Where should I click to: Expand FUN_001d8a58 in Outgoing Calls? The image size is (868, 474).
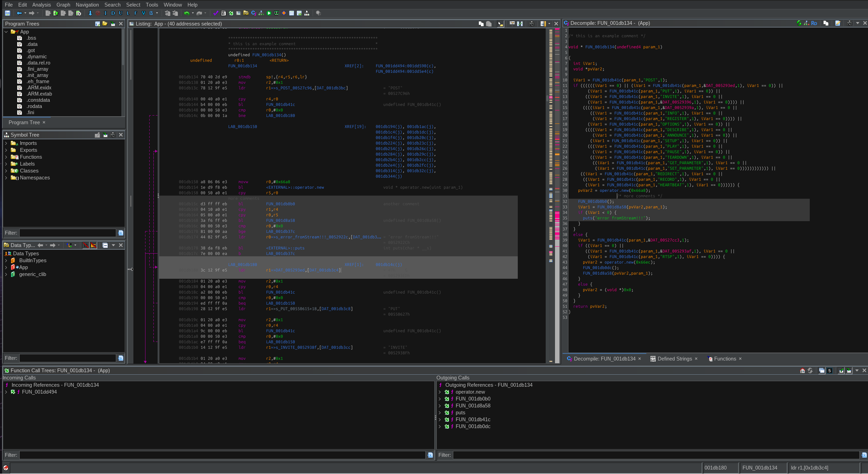tap(440, 406)
